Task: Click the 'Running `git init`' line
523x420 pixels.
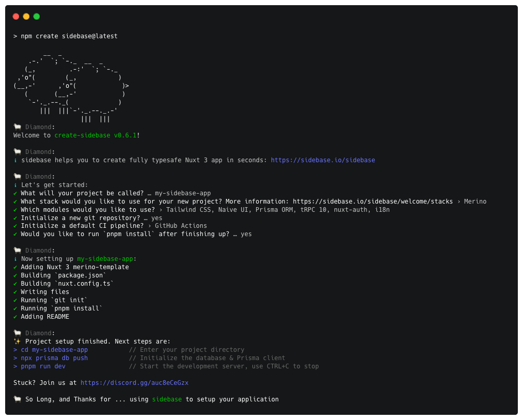Action: (x=54, y=300)
